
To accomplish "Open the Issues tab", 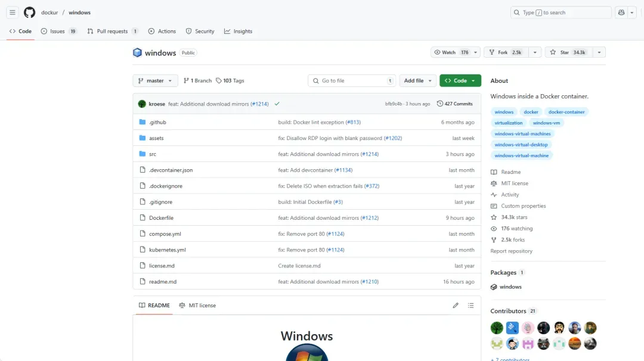I will [58, 31].
